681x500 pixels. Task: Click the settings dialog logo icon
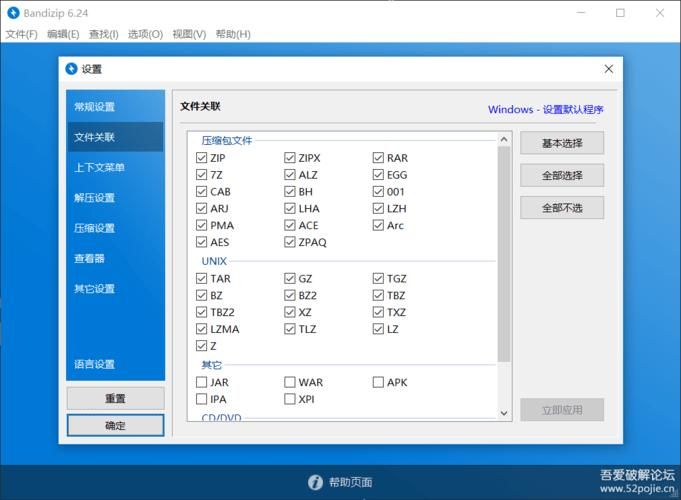tap(71, 69)
